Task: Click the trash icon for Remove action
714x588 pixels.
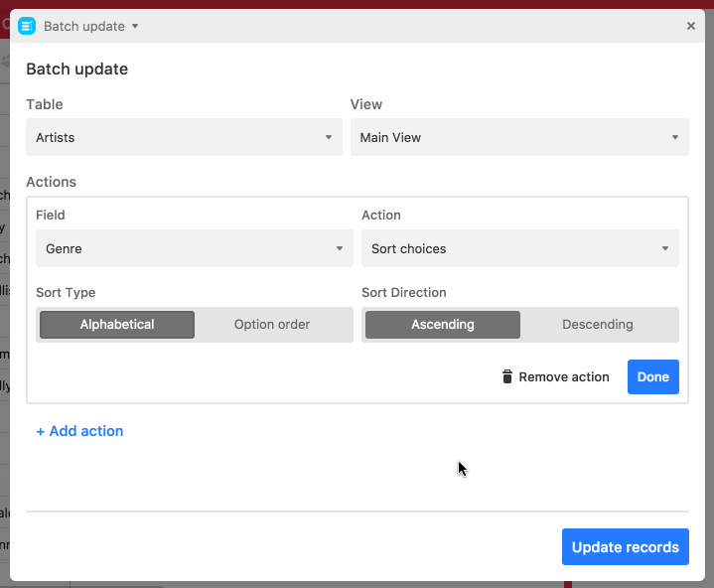Action: click(506, 376)
